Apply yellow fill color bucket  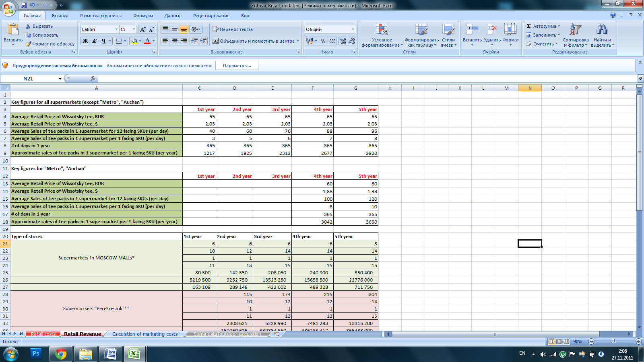(134, 41)
